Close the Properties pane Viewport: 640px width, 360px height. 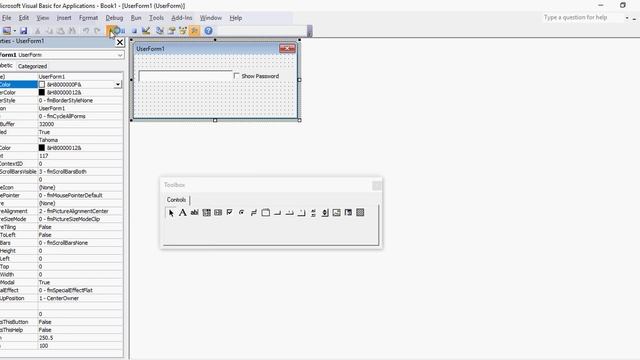(120, 42)
